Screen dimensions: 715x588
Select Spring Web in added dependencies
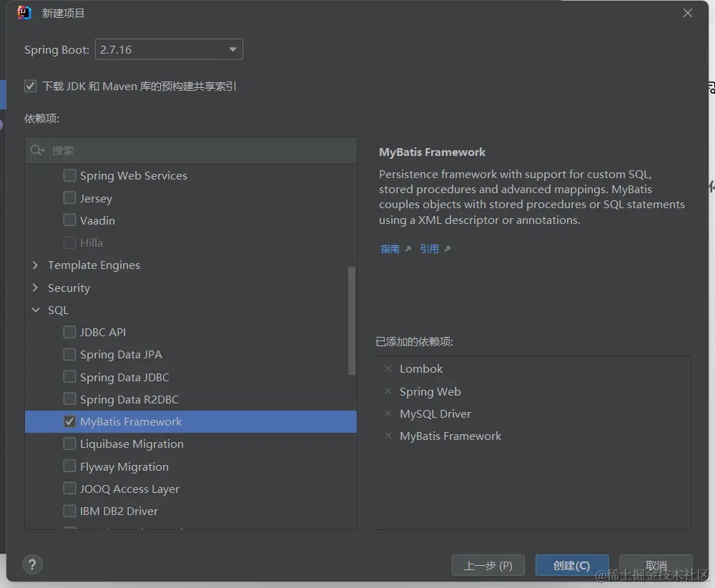click(430, 391)
